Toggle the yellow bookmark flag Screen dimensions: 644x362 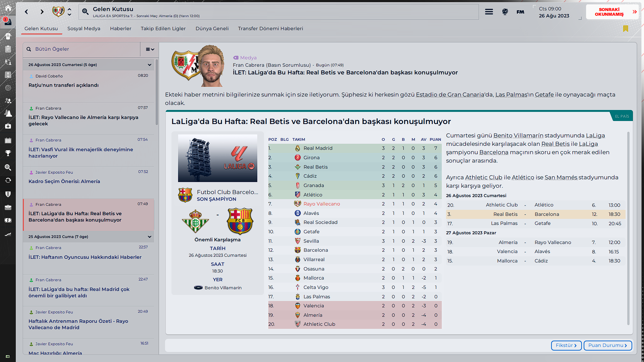[626, 29]
